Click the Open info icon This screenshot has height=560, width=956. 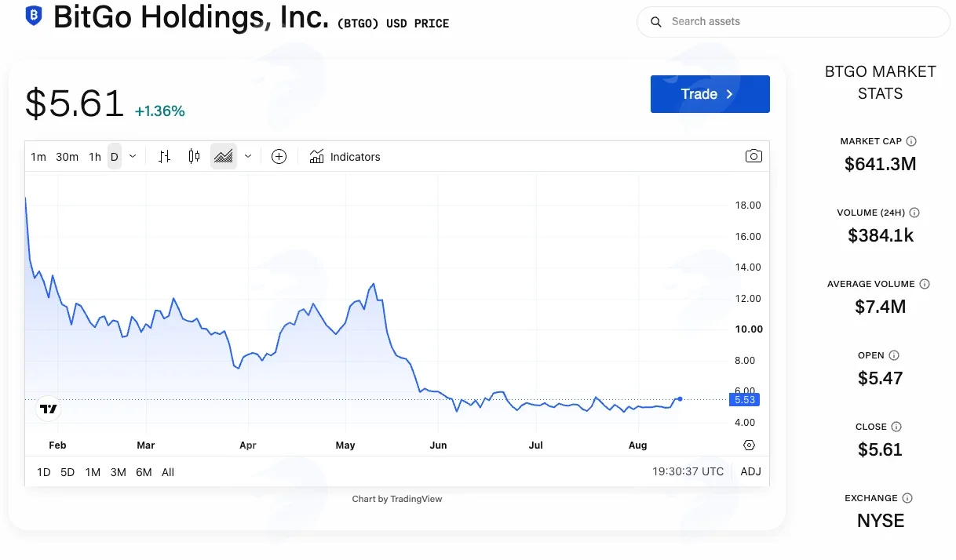[894, 355]
